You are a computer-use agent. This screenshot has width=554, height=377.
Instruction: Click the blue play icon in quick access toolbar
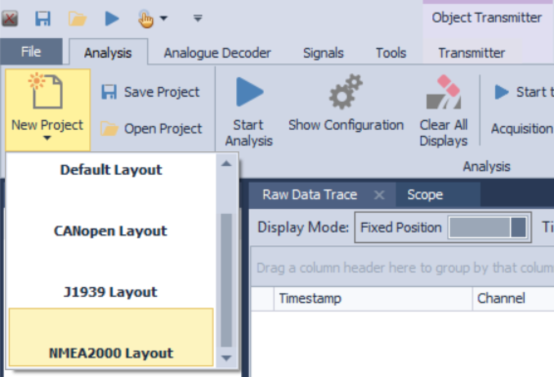pos(112,18)
